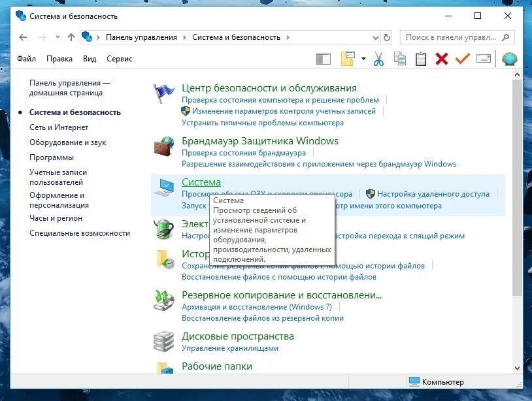Open Центр безопасности и обслуживания

pos(269,88)
